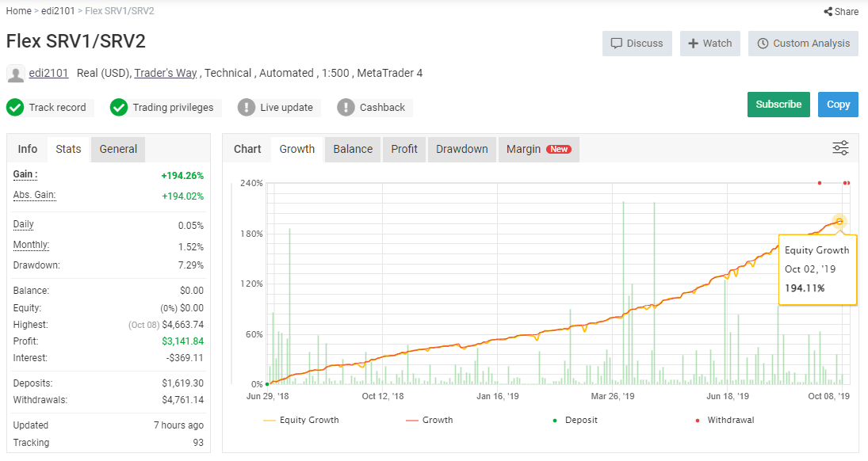
Task: Click the Live update exclamation icon
Action: click(247, 107)
